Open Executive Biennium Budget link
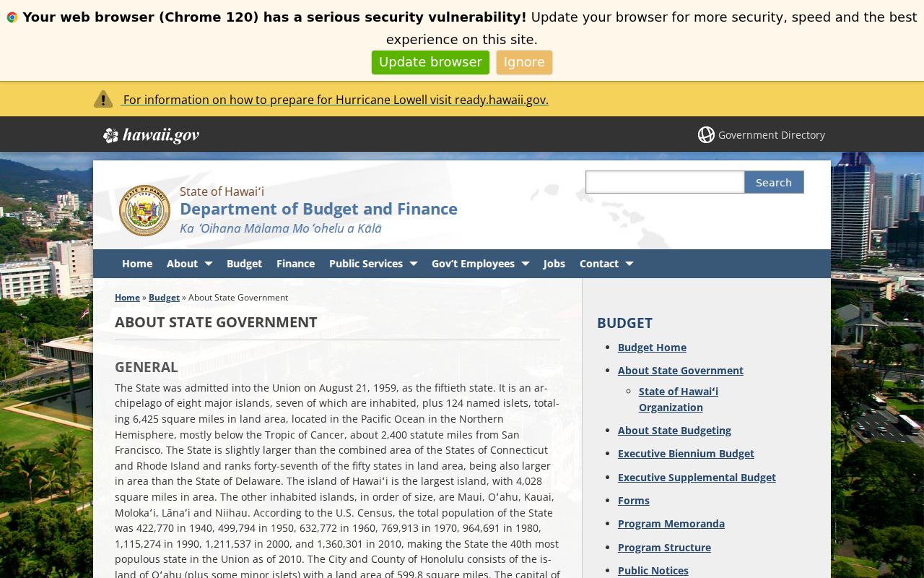 click(686, 454)
